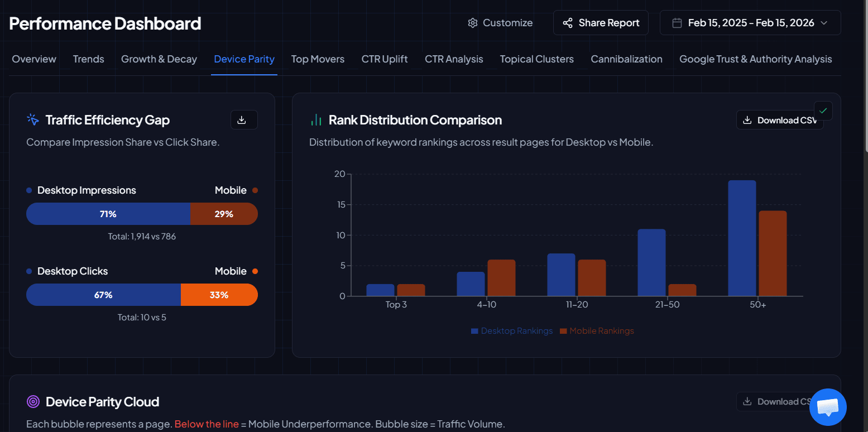Viewport: 868px width, 432px height.
Task: Open the Topical Clusters tab
Action: pyautogui.click(x=536, y=59)
